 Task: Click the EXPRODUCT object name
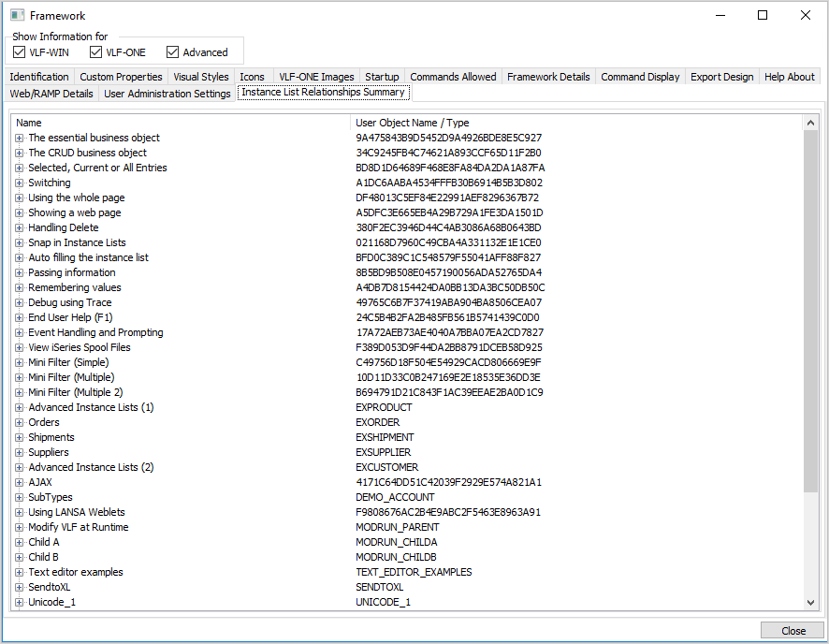coord(384,408)
